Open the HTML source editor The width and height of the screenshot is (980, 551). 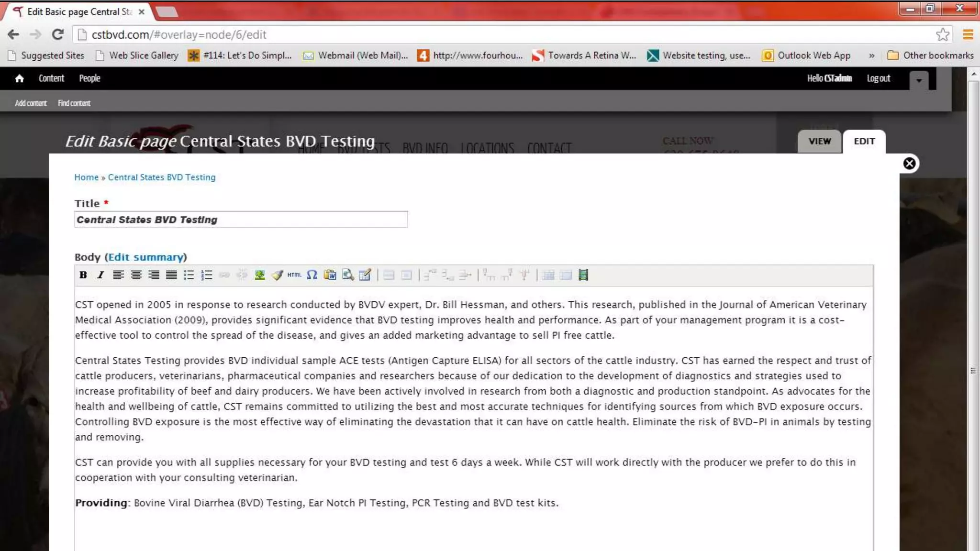pyautogui.click(x=294, y=275)
